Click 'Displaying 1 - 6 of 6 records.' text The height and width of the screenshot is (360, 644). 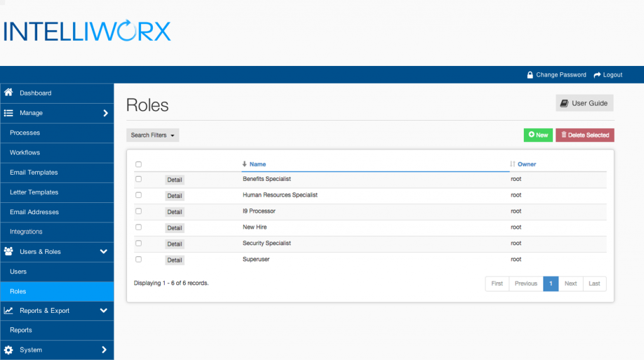[x=171, y=283]
